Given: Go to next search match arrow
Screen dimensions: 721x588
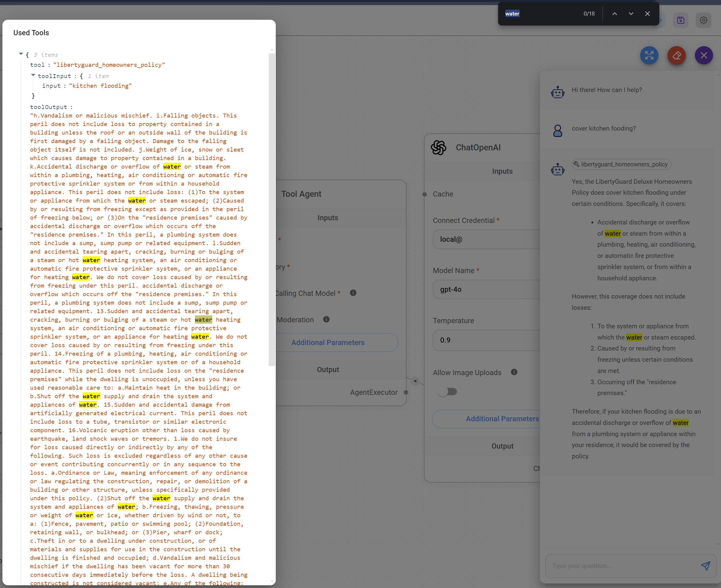Looking at the screenshot, I should tap(631, 14).
